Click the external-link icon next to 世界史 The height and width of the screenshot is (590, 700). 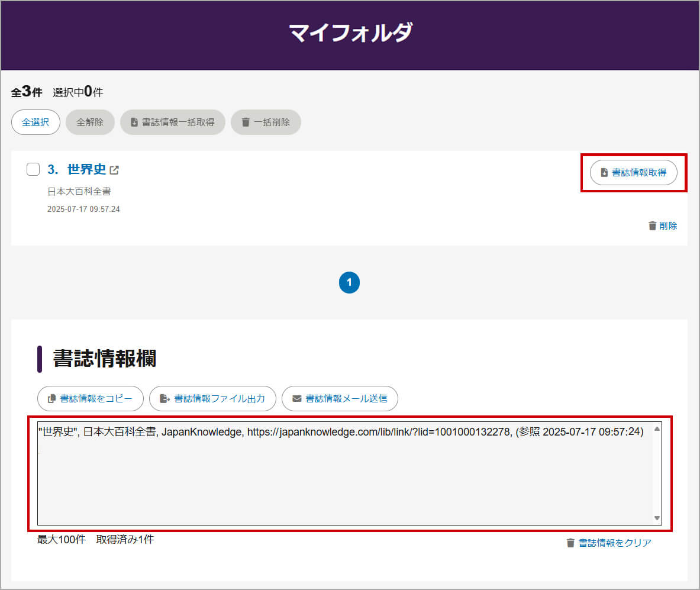coord(114,170)
